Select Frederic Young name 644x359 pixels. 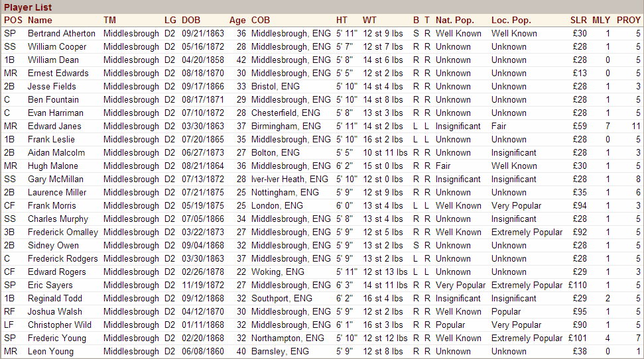(x=56, y=338)
